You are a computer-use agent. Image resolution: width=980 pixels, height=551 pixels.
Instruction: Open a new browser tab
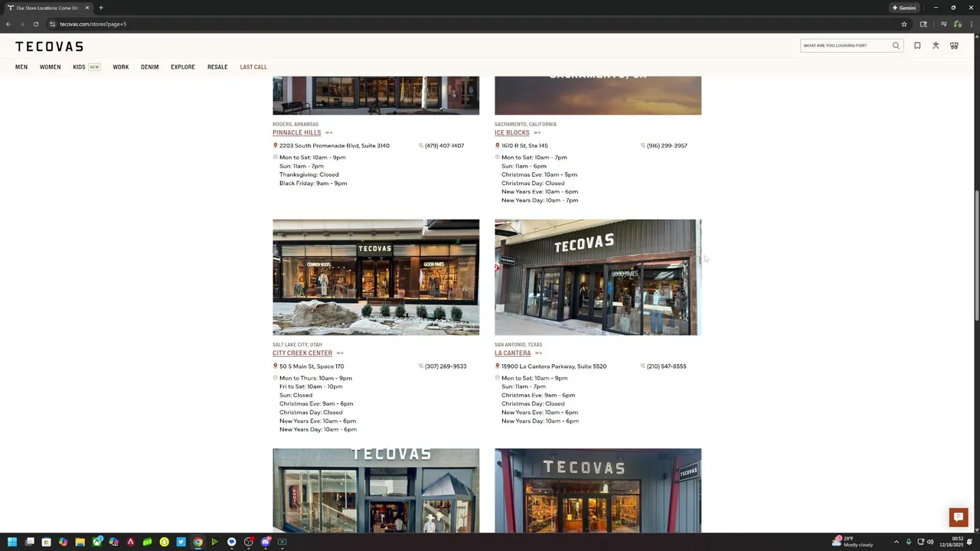(100, 8)
